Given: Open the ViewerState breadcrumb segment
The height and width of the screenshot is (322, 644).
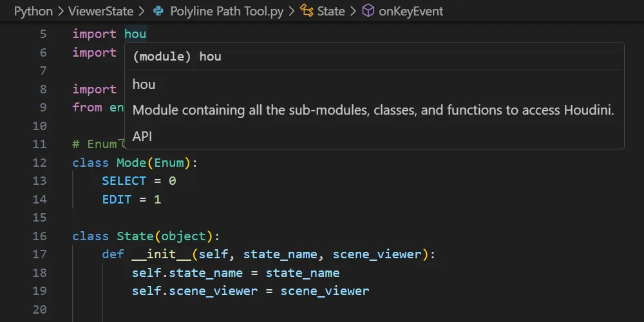Looking at the screenshot, I should click(100, 11).
